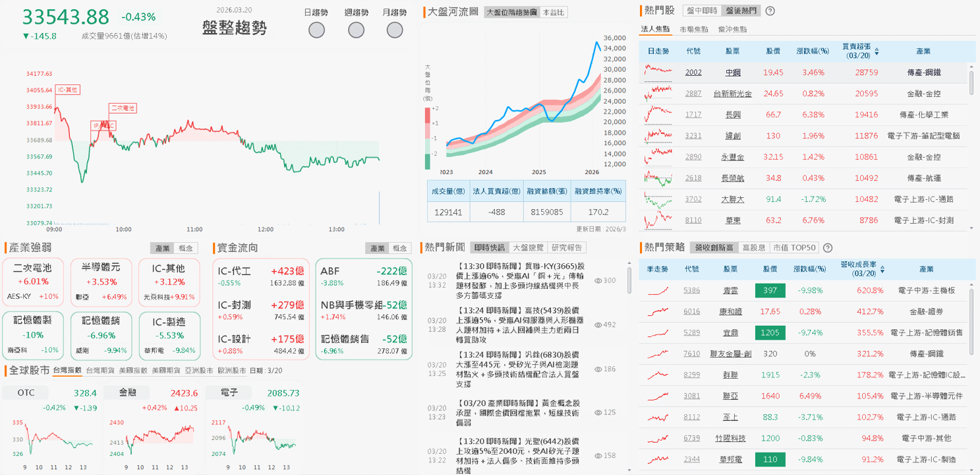The height and width of the screenshot is (475, 980).
Task: Open the 大盤總覽 news tab
Action: click(x=528, y=248)
